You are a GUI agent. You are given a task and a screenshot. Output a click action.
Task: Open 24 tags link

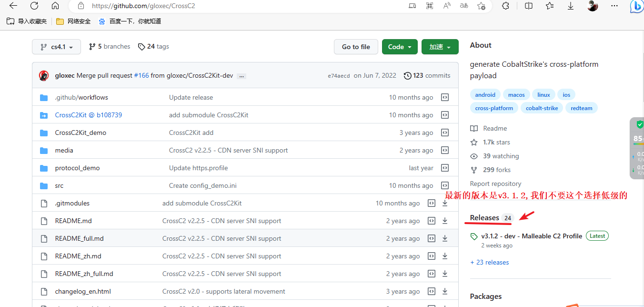153,47
